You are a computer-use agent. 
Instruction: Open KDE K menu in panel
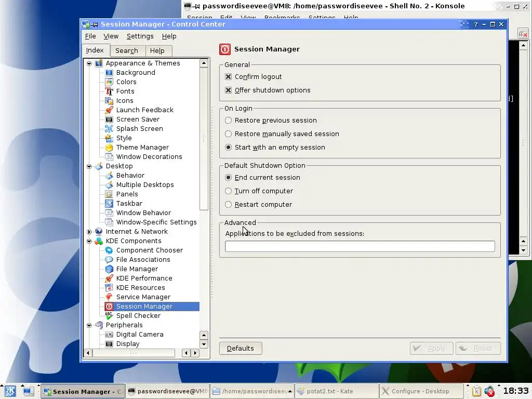10,391
